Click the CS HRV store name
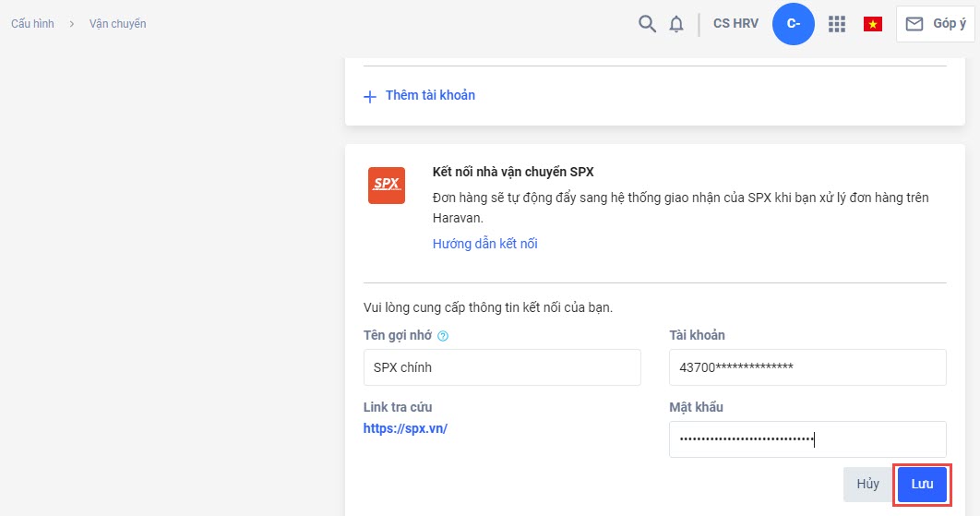The width and height of the screenshot is (980, 516). coord(735,24)
